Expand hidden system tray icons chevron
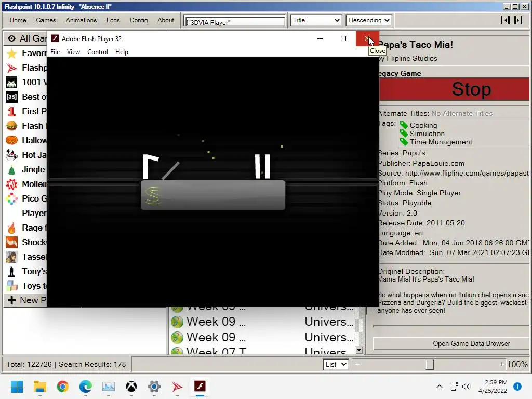The width and height of the screenshot is (532, 399). click(440, 387)
